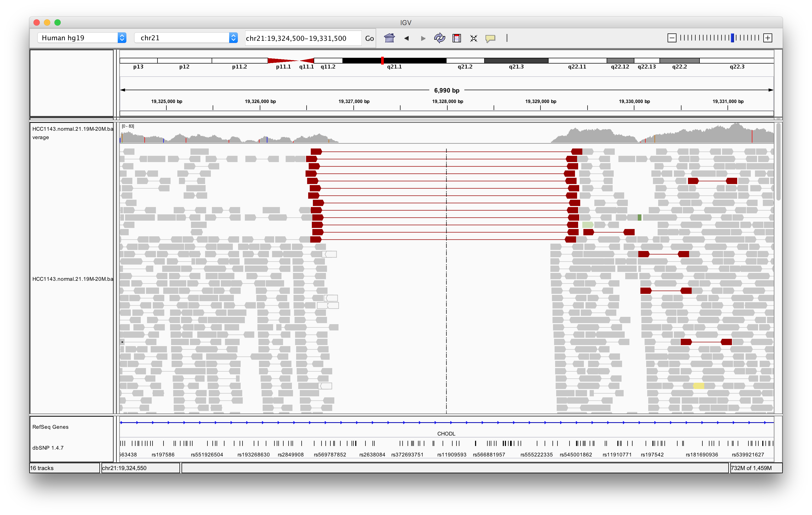
Task: Click the 19,326,000 bp ruler label
Action: click(260, 101)
